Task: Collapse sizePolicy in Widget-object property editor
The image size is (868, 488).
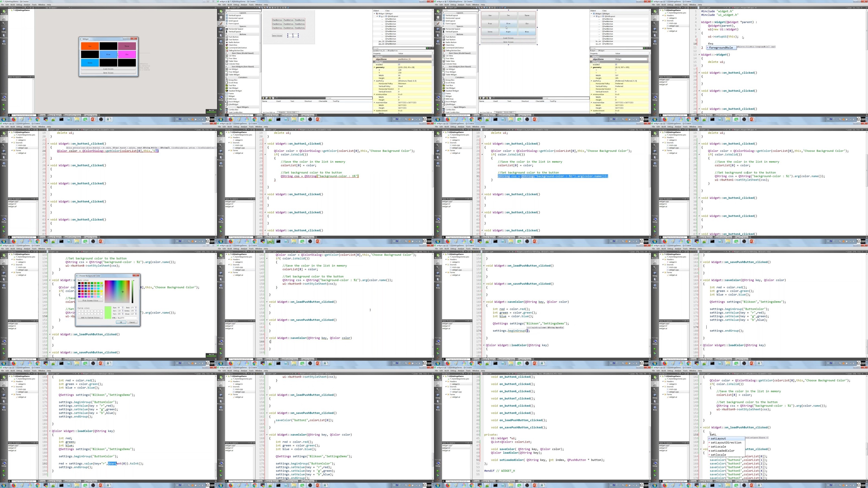Action: pyautogui.click(x=591, y=81)
